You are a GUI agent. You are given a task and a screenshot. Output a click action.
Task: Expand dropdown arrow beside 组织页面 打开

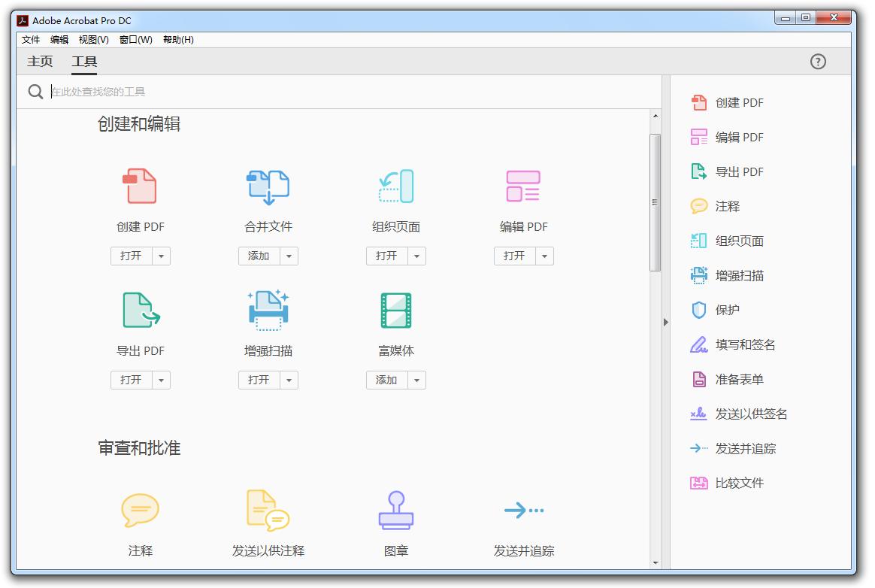tap(417, 256)
